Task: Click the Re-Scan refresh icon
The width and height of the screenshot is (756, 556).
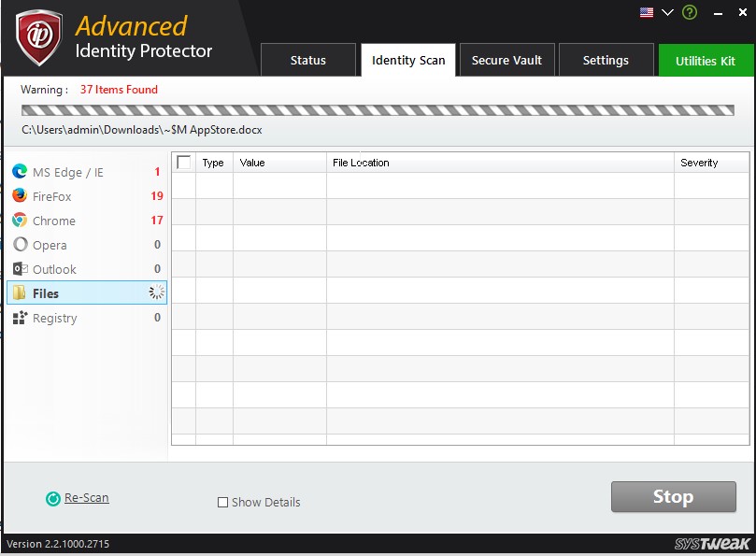Action: click(x=53, y=499)
